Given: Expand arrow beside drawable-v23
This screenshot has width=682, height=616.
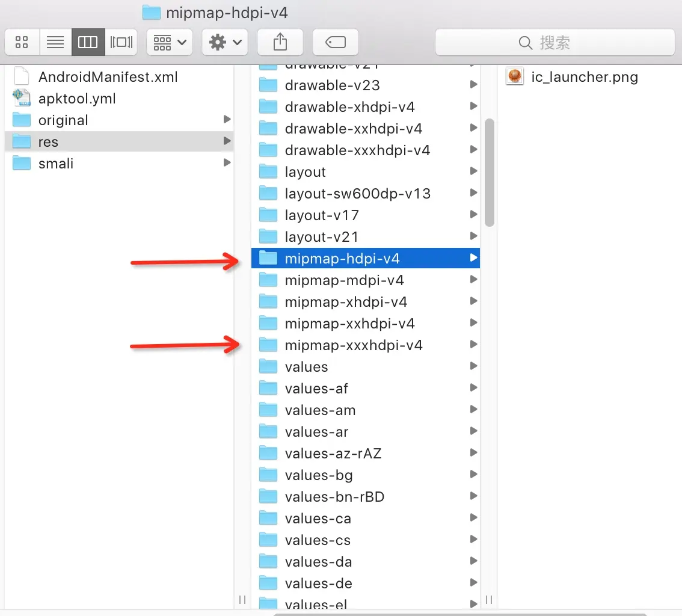Looking at the screenshot, I should pyautogui.click(x=474, y=84).
